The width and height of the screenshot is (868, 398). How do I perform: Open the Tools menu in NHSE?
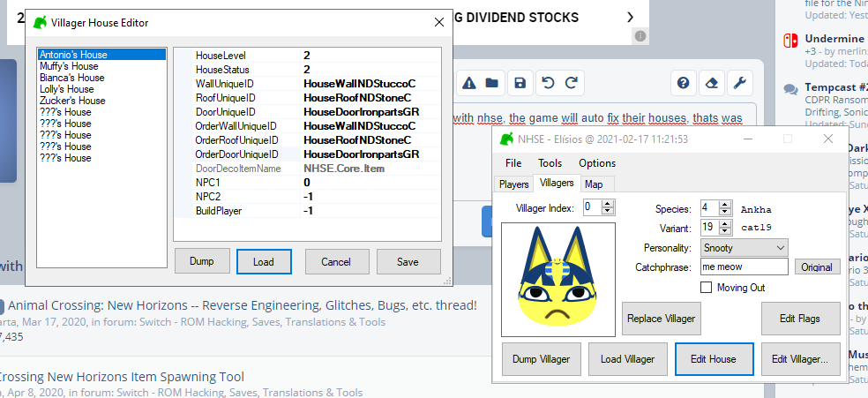click(x=550, y=163)
